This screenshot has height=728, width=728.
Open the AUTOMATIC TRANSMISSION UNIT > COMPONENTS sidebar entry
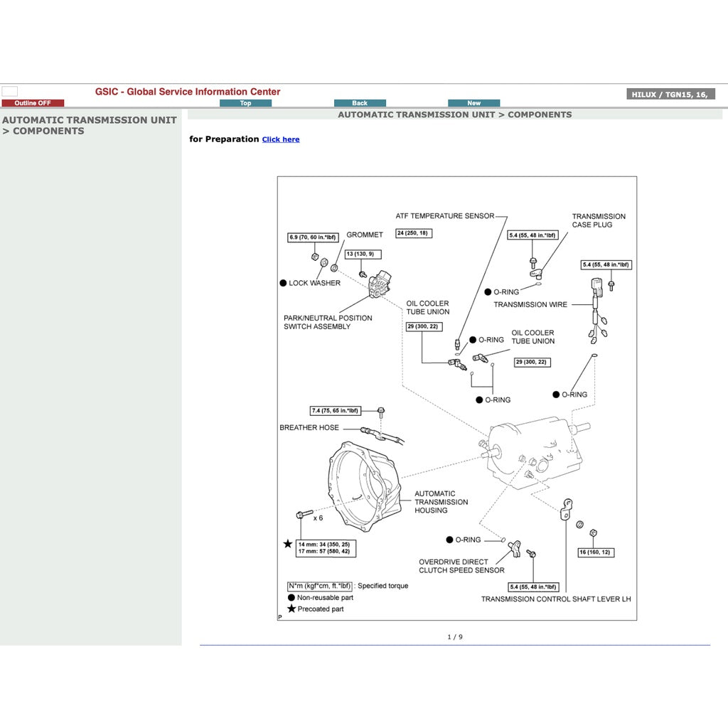(x=88, y=125)
